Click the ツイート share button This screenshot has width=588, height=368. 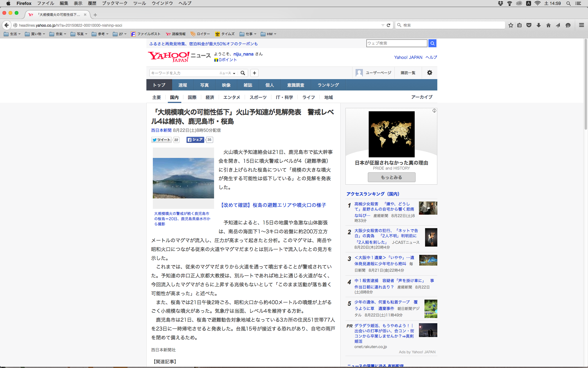pos(161,140)
